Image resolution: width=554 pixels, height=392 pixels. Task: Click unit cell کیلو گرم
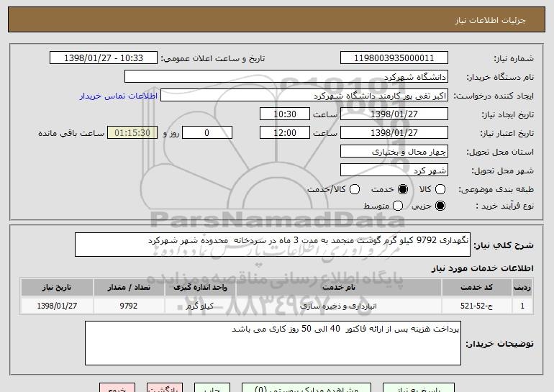(x=200, y=306)
